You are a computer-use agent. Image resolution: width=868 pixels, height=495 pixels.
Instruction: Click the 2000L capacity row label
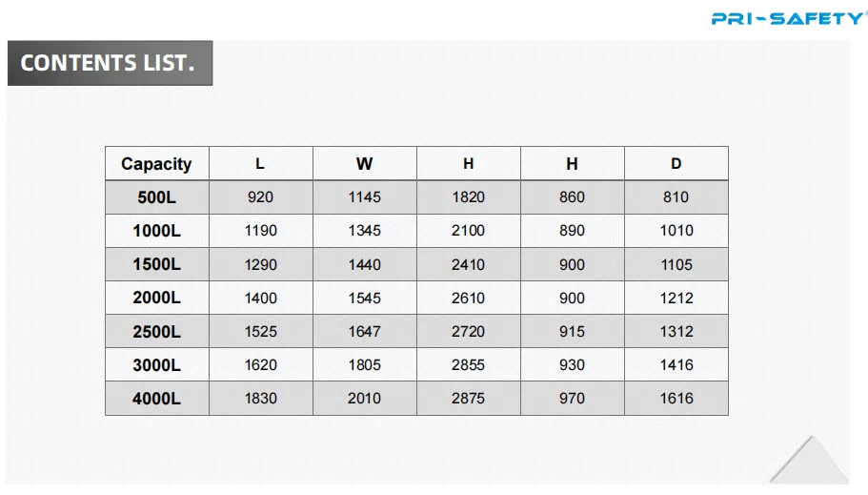[156, 298]
